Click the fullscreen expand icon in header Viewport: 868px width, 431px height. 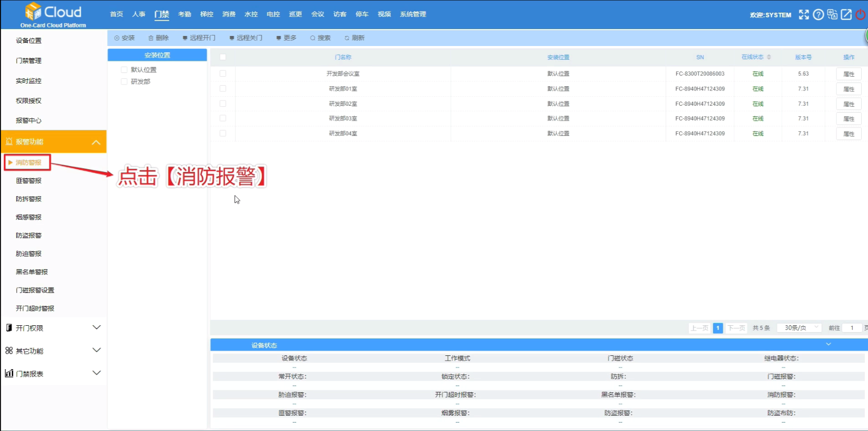point(804,15)
